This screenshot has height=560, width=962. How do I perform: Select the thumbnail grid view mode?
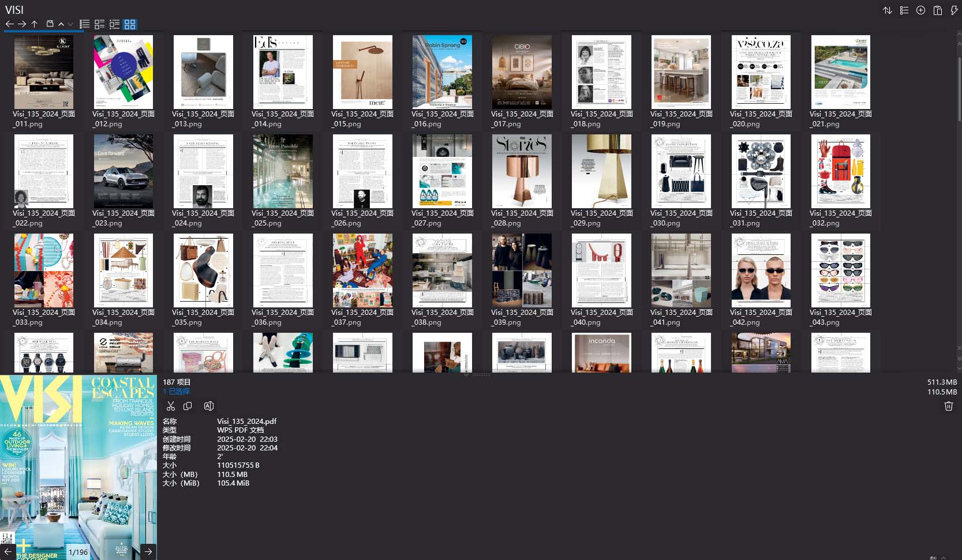[130, 24]
